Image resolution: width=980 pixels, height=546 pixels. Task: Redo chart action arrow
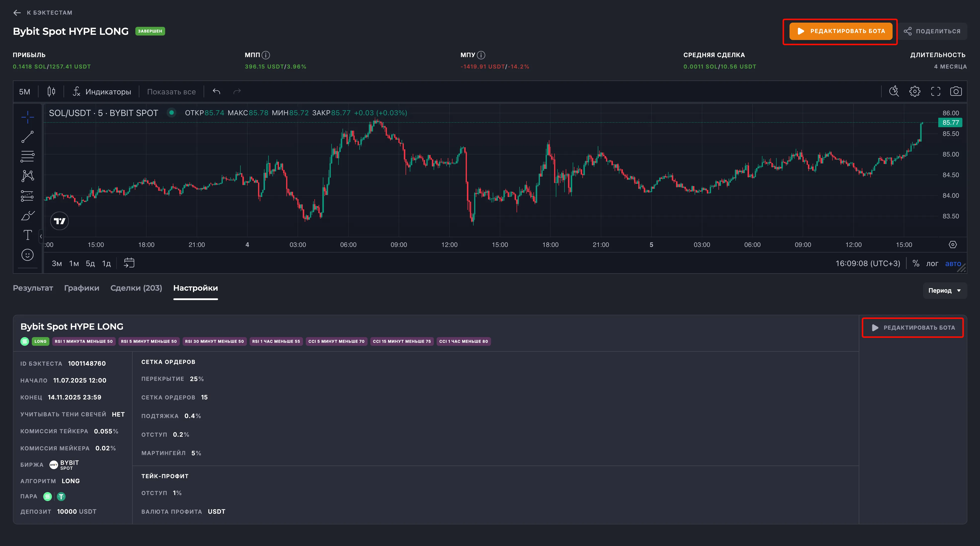tap(237, 91)
